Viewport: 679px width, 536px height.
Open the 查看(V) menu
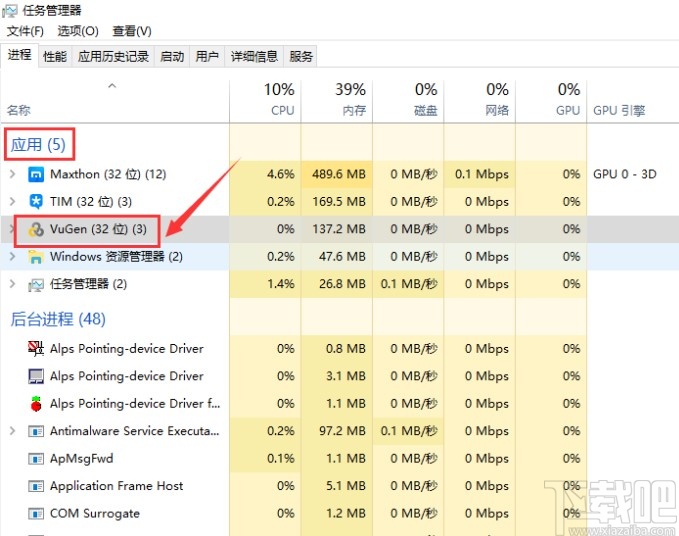coord(132,31)
